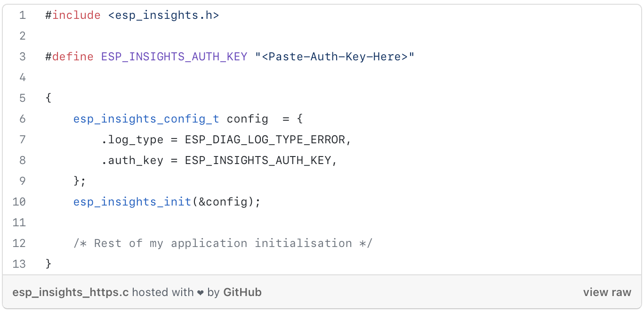This screenshot has height=313, width=644.
Task: Select line number 1
Action: coord(22,15)
